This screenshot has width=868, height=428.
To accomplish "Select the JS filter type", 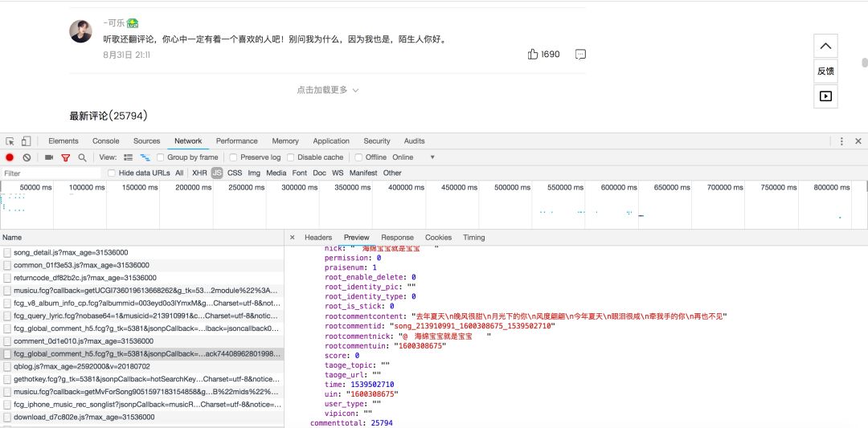I will [x=217, y=173].
